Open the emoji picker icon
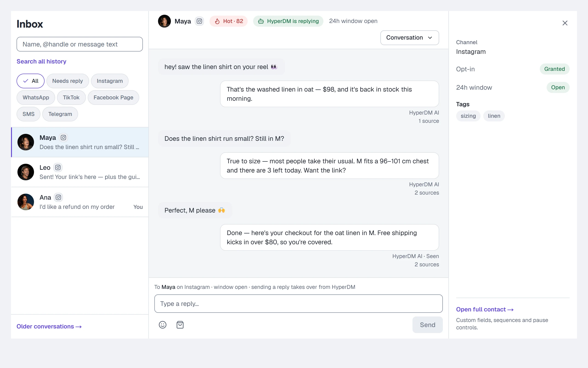Viewport: 588px width, 368px height. click(x=163, y=325)
